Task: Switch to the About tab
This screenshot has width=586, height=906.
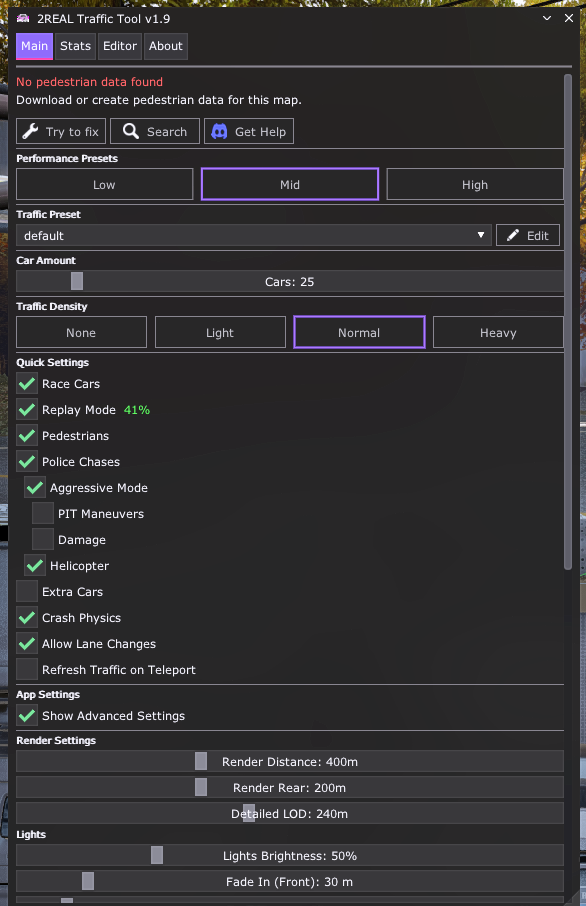Action: [165, 46]
